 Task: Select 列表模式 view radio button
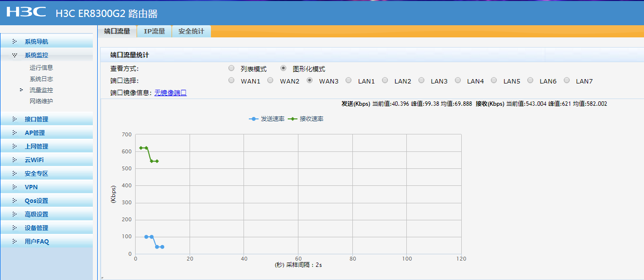[x=231, y=68]
